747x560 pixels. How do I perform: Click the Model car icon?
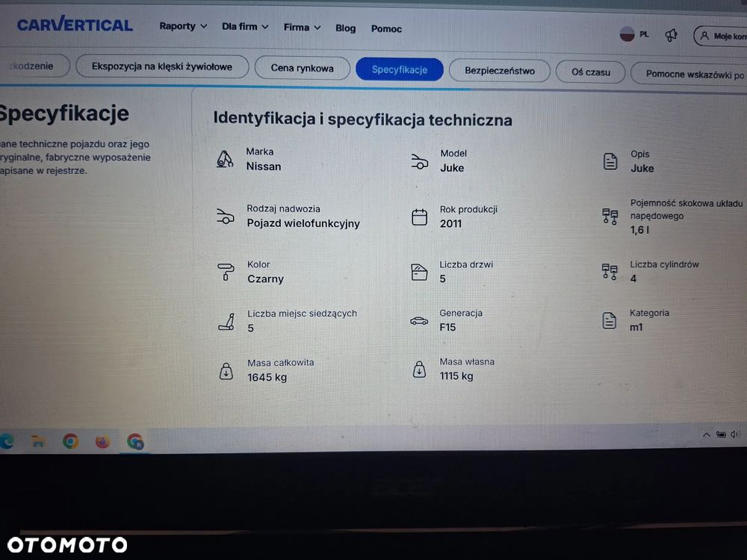click(x=419, y=161)
